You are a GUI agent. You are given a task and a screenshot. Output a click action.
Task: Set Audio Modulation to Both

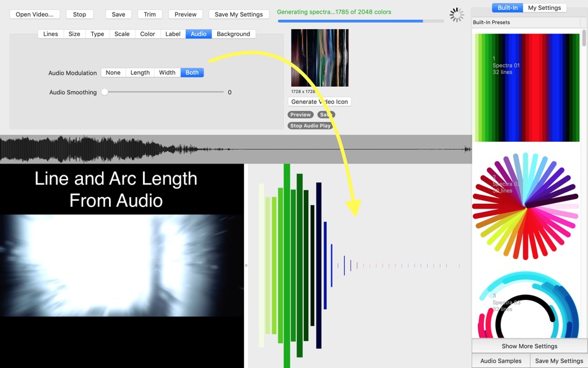point(192,72)
